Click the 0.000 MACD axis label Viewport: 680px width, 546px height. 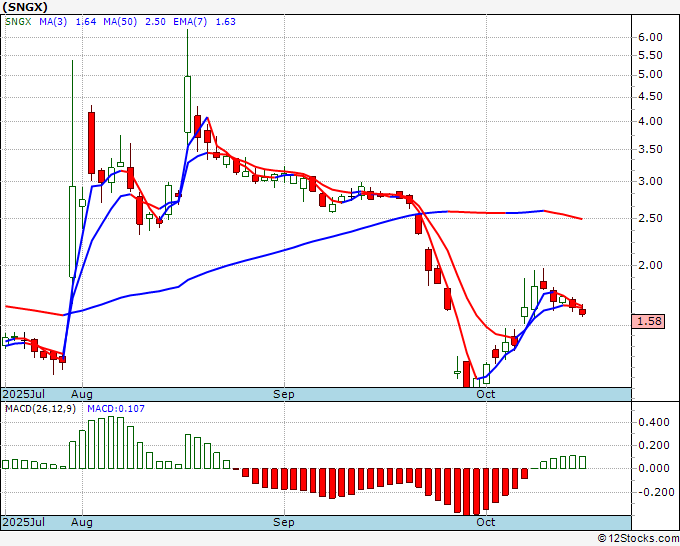coord(654,468)
